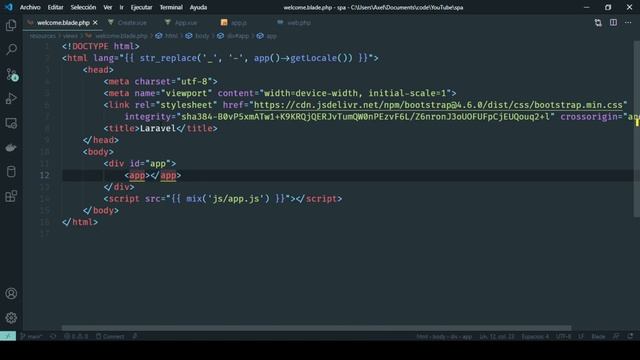Screen dimensions: 640x360
Task: Open the Manage gear settings icon
Action: tap(11, 318)
